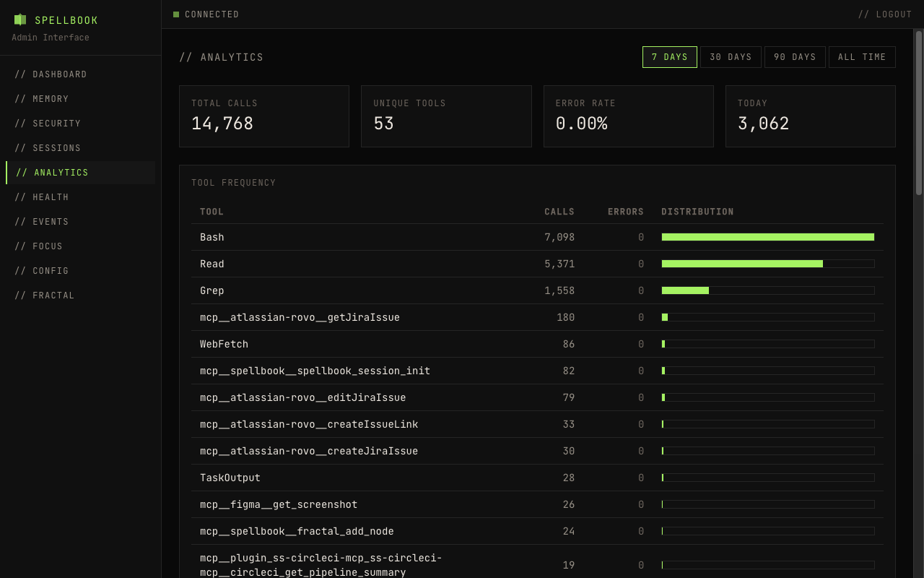This screenshot has width=924, height=578.
Task: Open the SECURITY section
Action: pyautogui.click(x=48, y=123)
